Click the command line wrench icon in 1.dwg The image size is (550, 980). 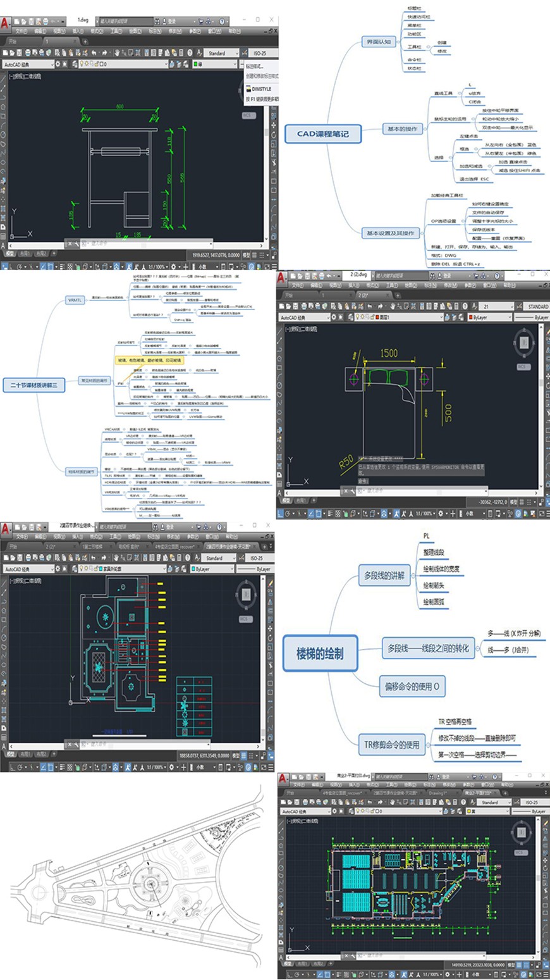[x=76, y=243]
